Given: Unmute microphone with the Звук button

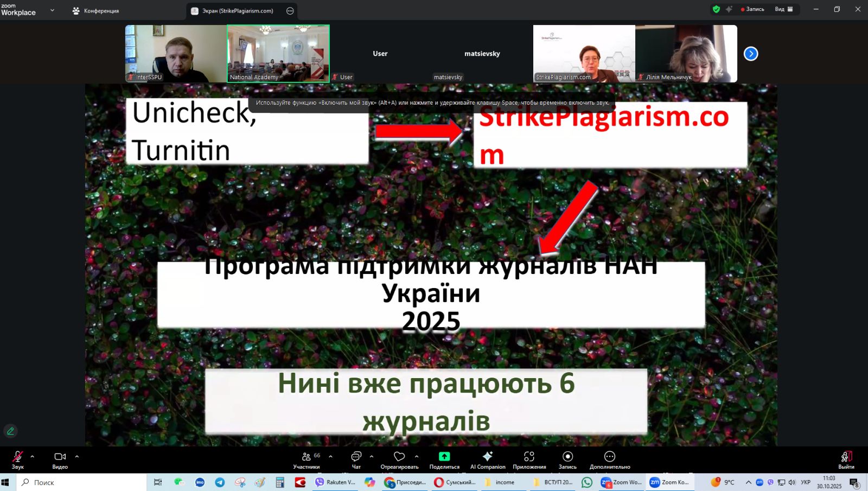Looking at the screenshot, I should (17, 458).
